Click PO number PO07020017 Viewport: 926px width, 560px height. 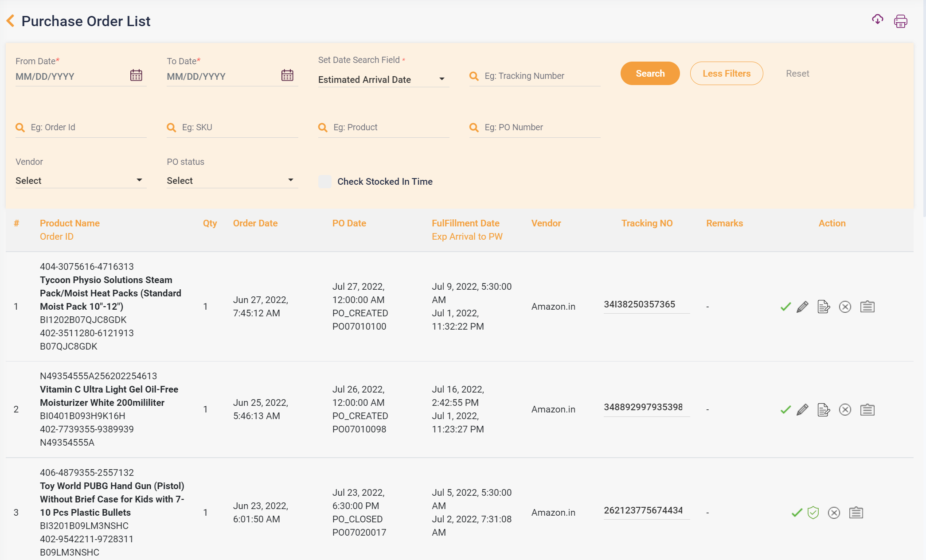(x=359, y=533)
